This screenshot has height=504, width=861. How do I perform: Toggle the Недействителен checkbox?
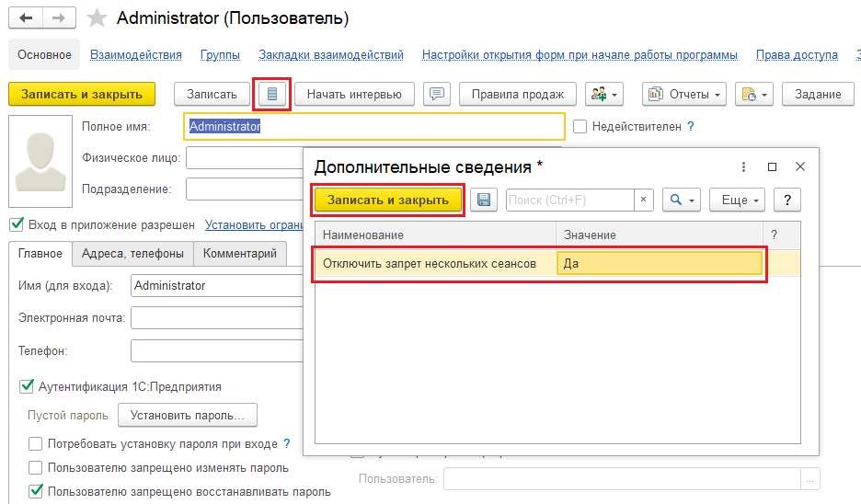pos(580,127)
